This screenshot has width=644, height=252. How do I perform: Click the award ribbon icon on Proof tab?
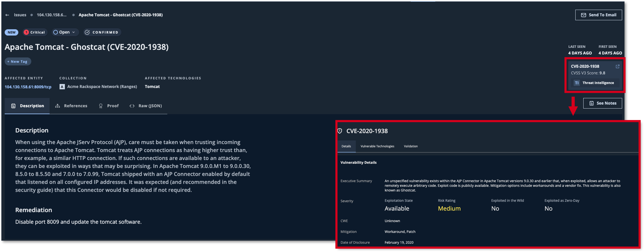tap(101, 106)
